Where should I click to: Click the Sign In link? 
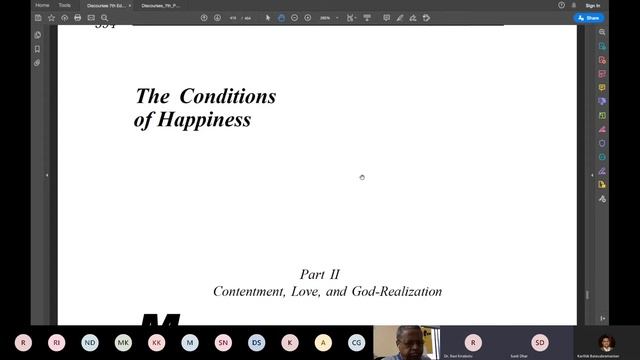pos(593,6)
